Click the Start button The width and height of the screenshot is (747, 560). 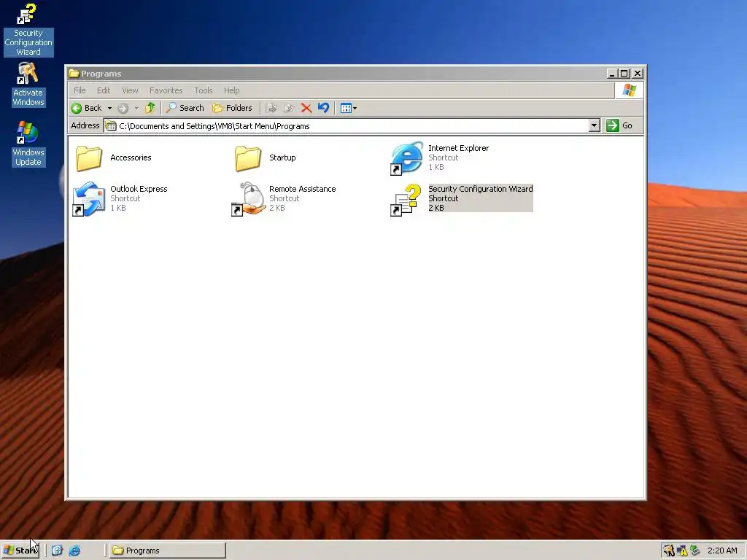click(20, 551)
